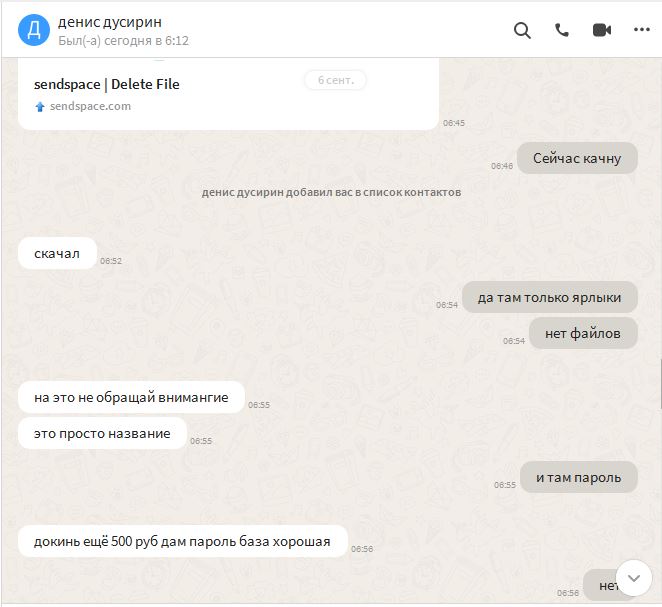The height and width of the screenshot is (607, 662).
Task: Click the sendspace upload arrow icon
Action: [x=40, y=106]
